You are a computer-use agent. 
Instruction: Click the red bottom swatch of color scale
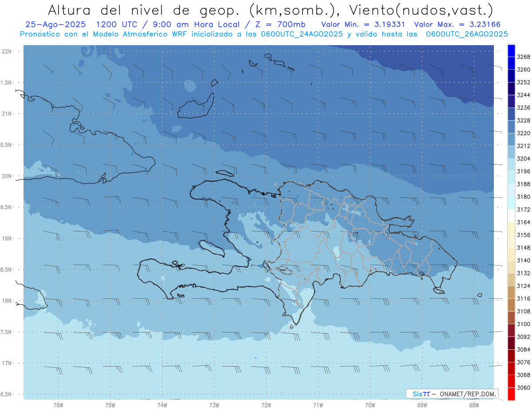tap(511, 394)
